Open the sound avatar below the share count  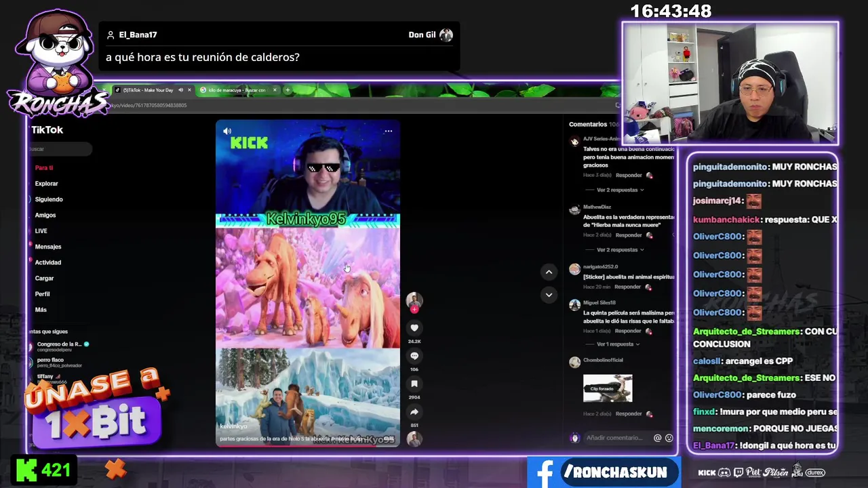click(x=414, y=439)
